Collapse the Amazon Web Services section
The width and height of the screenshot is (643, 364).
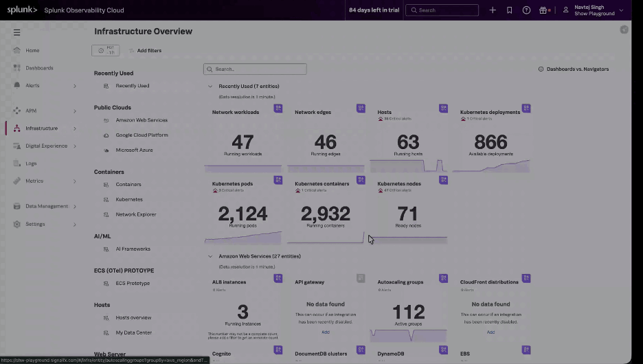(210, 256)
